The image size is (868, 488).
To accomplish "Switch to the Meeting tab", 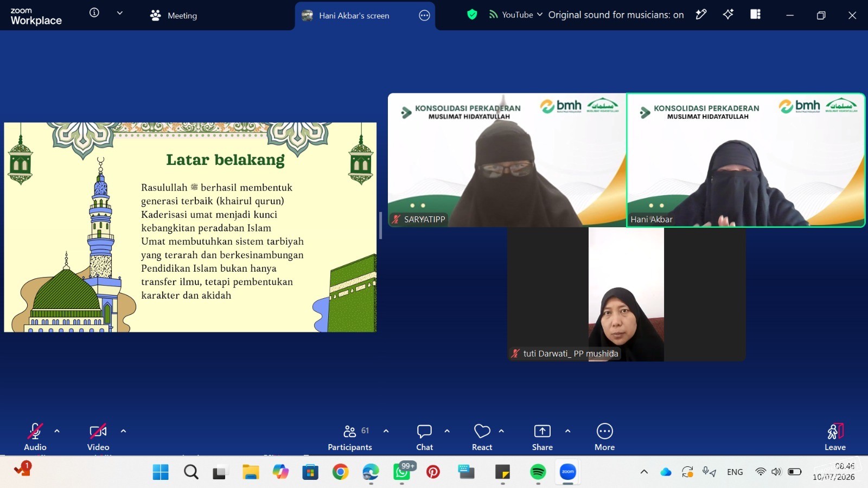I will pyautogui.click(x=174, y=15).
